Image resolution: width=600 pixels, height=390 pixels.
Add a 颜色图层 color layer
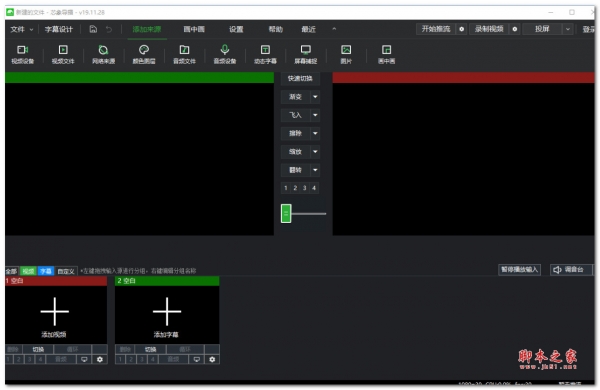[144, 54]
